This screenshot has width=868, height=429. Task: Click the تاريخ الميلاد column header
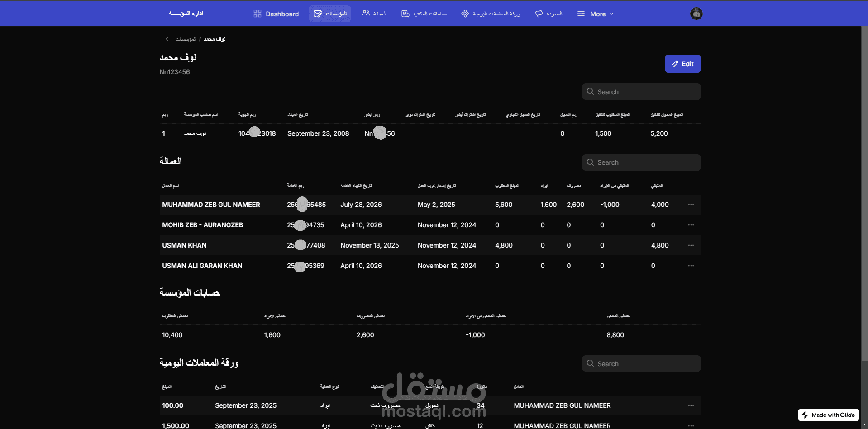click(x=298, y=114)
